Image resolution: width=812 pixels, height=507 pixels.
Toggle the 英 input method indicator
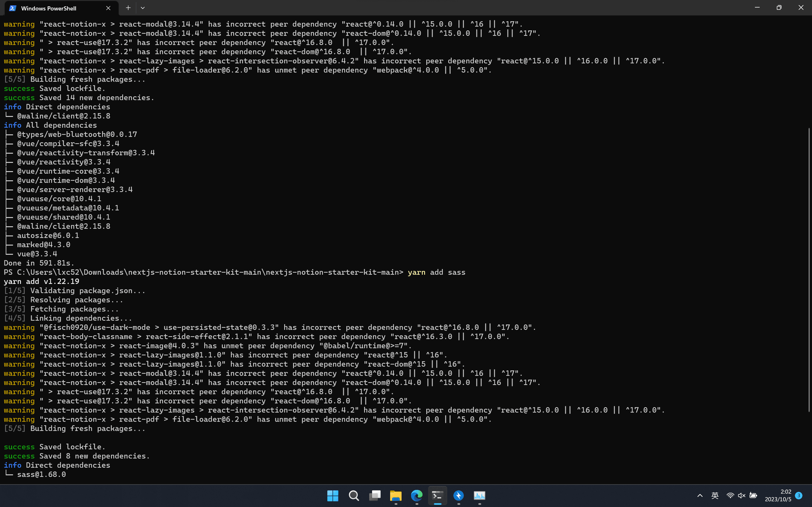pos(715,496)
